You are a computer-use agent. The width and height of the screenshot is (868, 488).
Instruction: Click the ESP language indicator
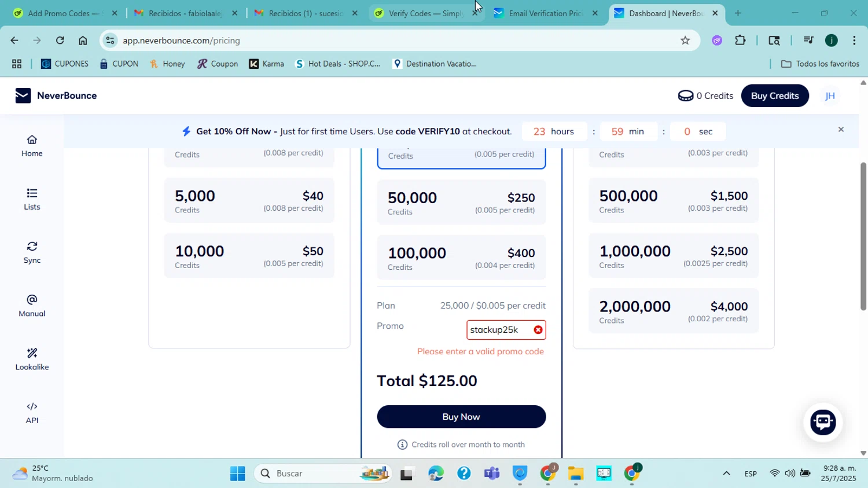[751, 474]
